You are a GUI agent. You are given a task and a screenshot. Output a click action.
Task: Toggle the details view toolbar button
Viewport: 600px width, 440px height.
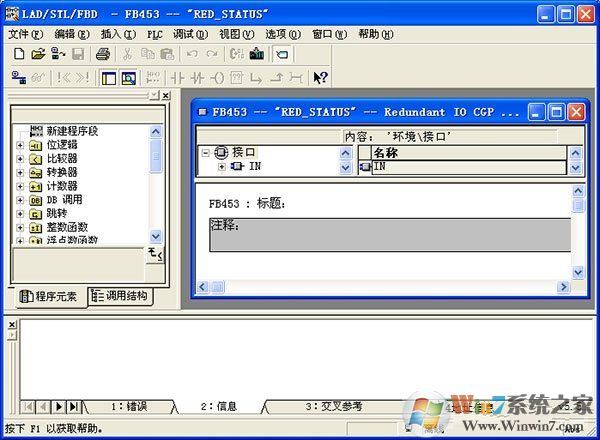click(128, 77)
